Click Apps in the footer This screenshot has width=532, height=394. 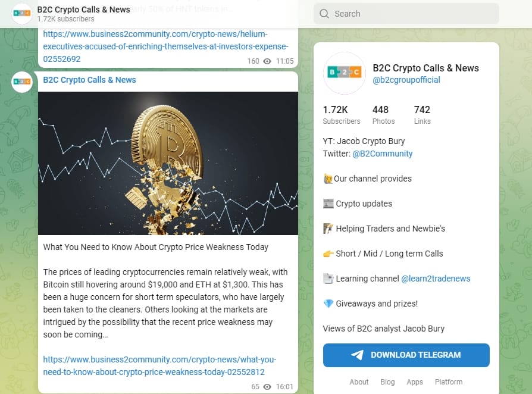point(415,382)
